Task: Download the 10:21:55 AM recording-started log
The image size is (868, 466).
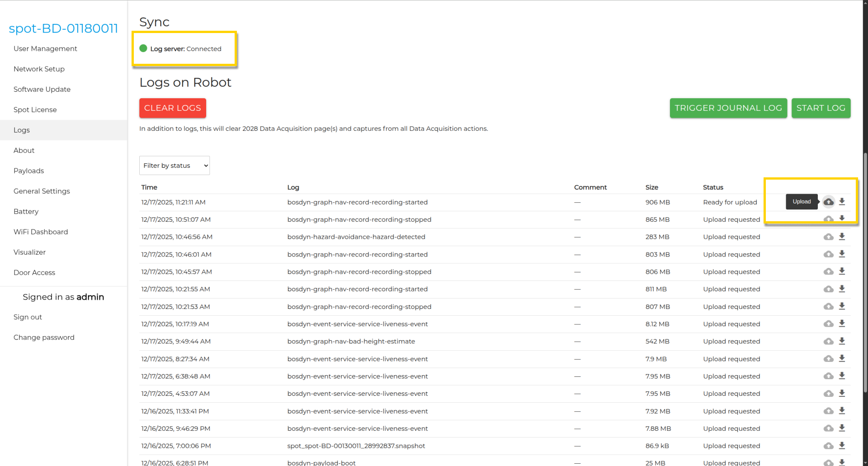Action: pyautogui.click(x=842, y=289)
